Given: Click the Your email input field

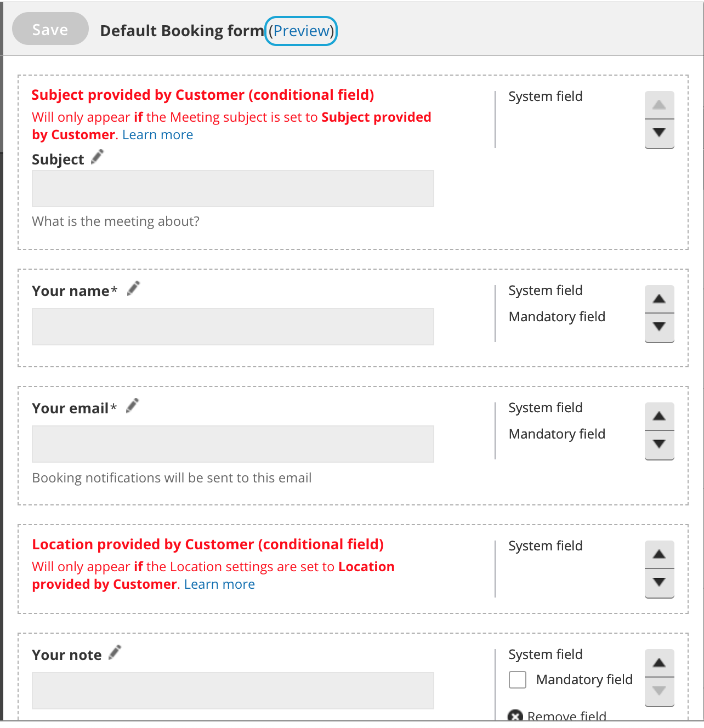Looking at the screenshot, I should click(x=233, y=444).
